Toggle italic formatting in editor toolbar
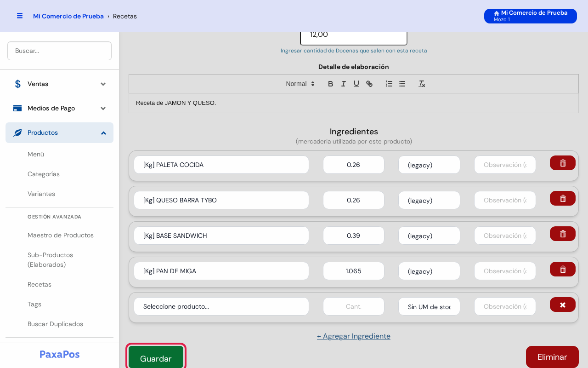This screenshot has width=588, height=368. (343, 84)
